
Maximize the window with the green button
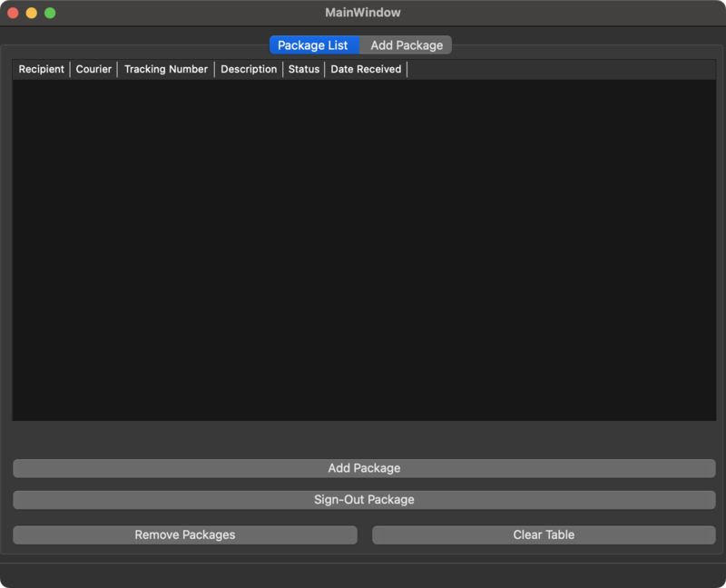tap(50, 13)
